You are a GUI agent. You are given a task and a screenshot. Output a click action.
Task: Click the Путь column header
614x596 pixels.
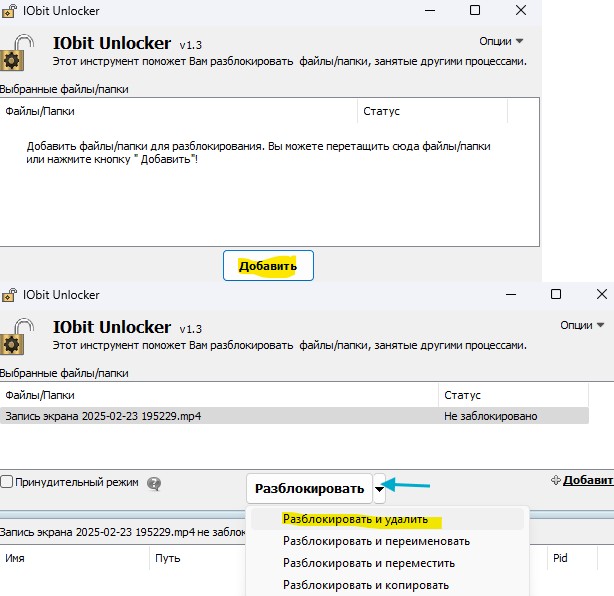pos(168,558)
